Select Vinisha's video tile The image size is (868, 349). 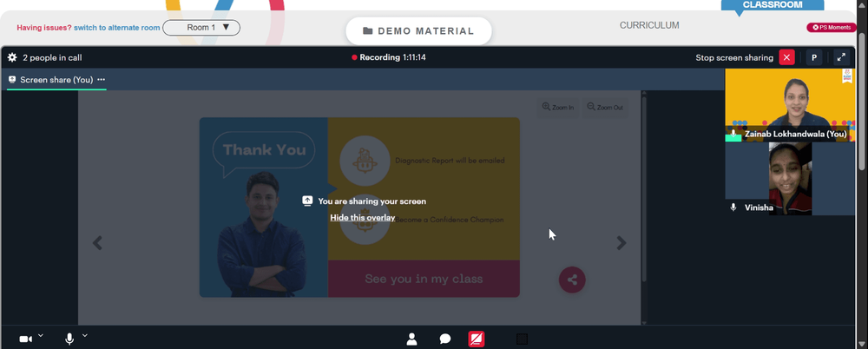790,178
